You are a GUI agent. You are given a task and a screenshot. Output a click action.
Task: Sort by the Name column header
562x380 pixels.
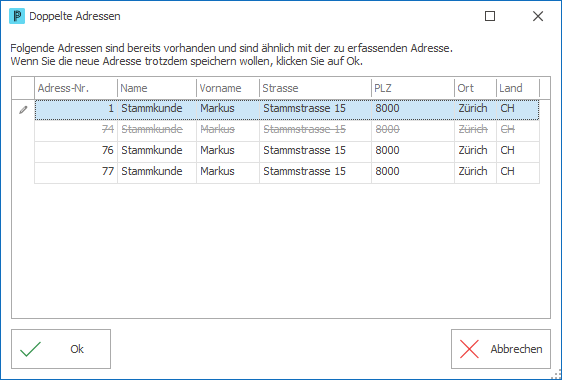(157, 88)
